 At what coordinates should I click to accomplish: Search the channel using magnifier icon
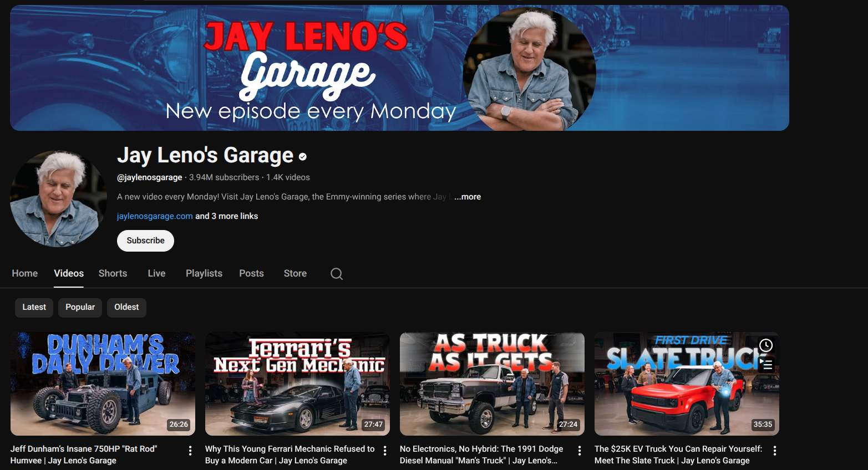pyautogui.click(x=337, y=274)
